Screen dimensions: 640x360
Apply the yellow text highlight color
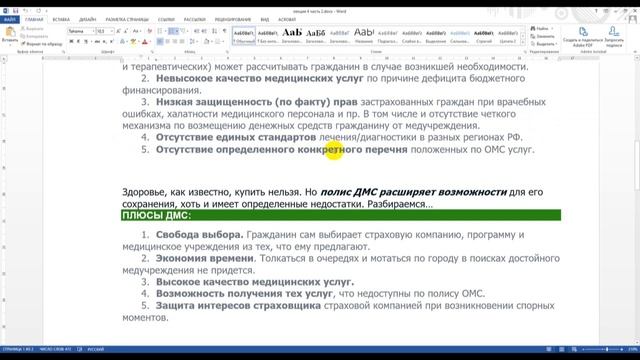tap(133, 42)
